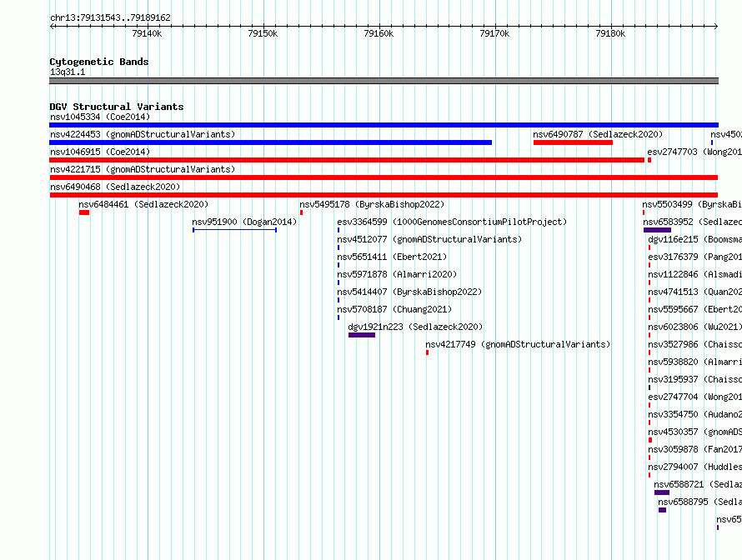Click the nsv5971878 (Almarri2020) label
742x560 pixels.
click(x=397, y=274)
